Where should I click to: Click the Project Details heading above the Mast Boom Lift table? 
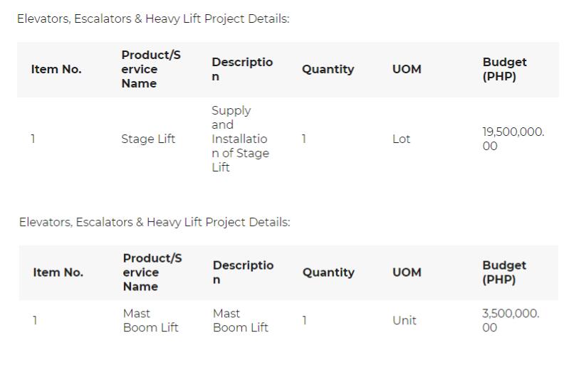[x=155, y=223]
